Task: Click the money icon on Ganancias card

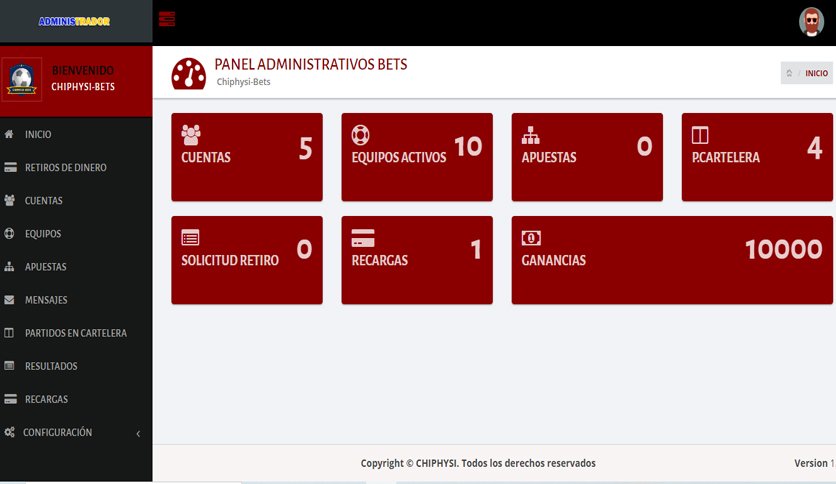Action: click(x=531, y=238)
